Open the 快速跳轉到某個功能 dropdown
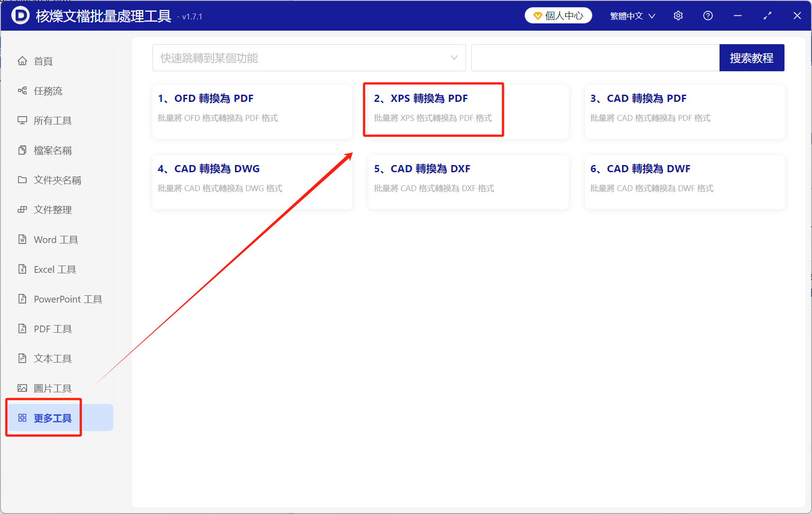Screen dimensions: 812x514 (309, 58)
